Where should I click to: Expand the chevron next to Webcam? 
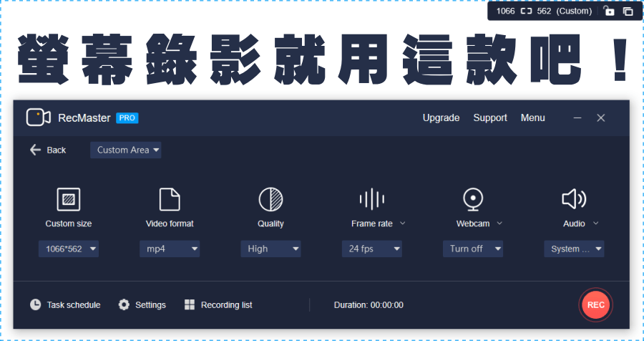click(x=499, y=224)
